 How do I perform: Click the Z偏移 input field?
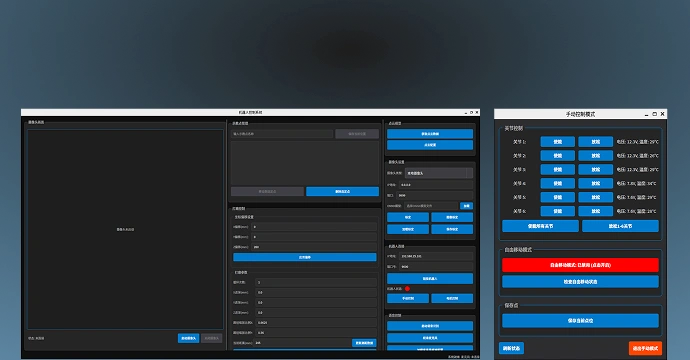[314, 247]
